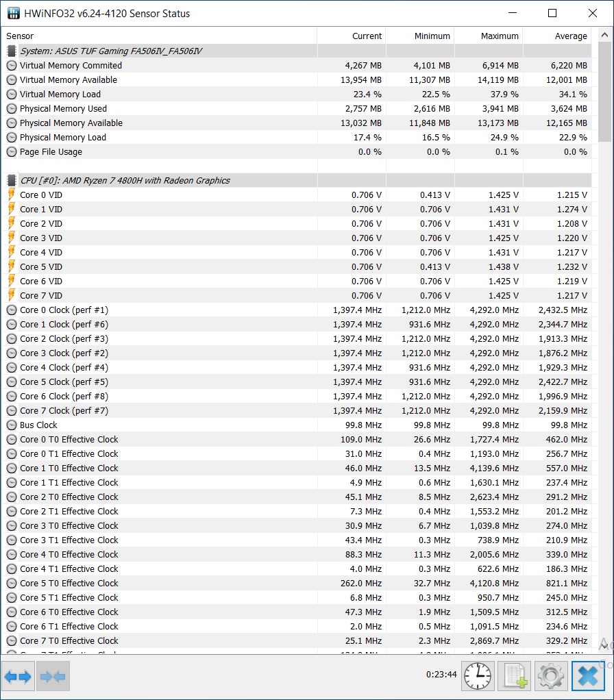Select Core 3 T1 Effective Clock row
This screenshot has width=614, height=700.
point(298,540)
